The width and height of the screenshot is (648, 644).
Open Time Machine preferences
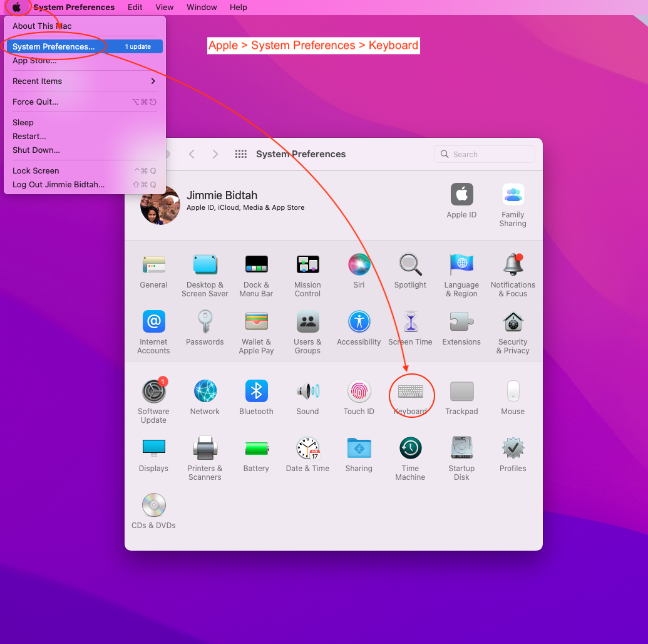(x=410, y=459)
